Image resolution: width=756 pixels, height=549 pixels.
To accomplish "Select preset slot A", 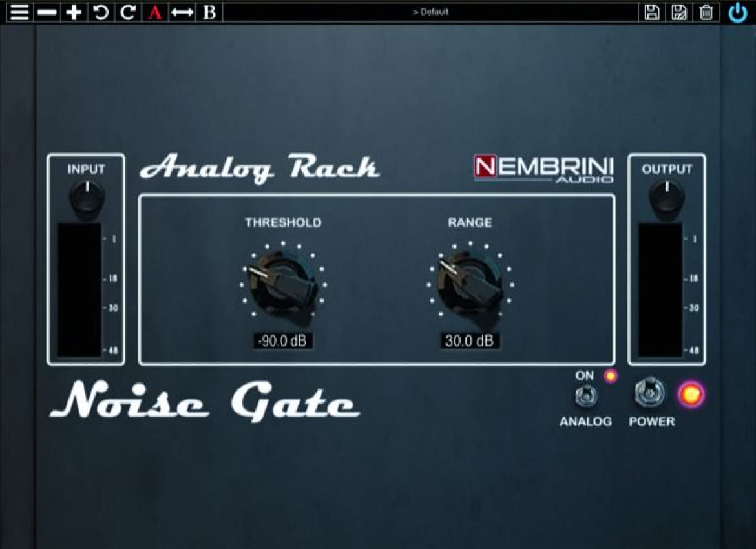I will (x=155, y=12).
